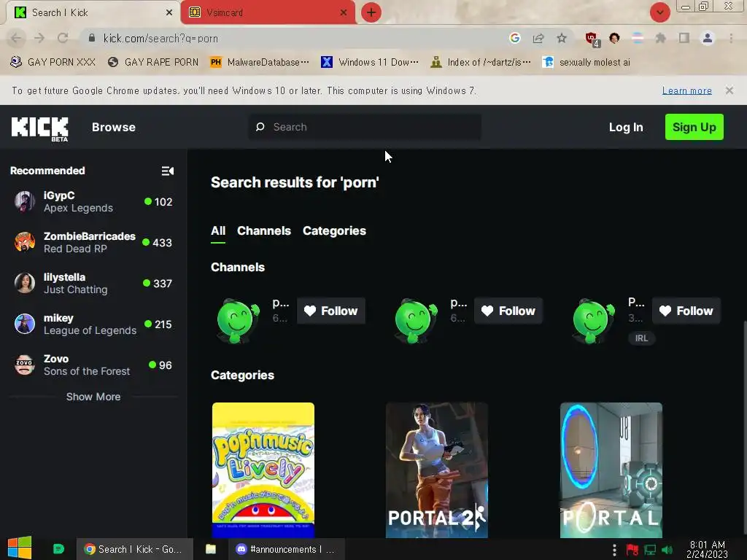Open iGypC's Apex Legends stream
This screenshot has height=560, width=747.
point(93,202)
